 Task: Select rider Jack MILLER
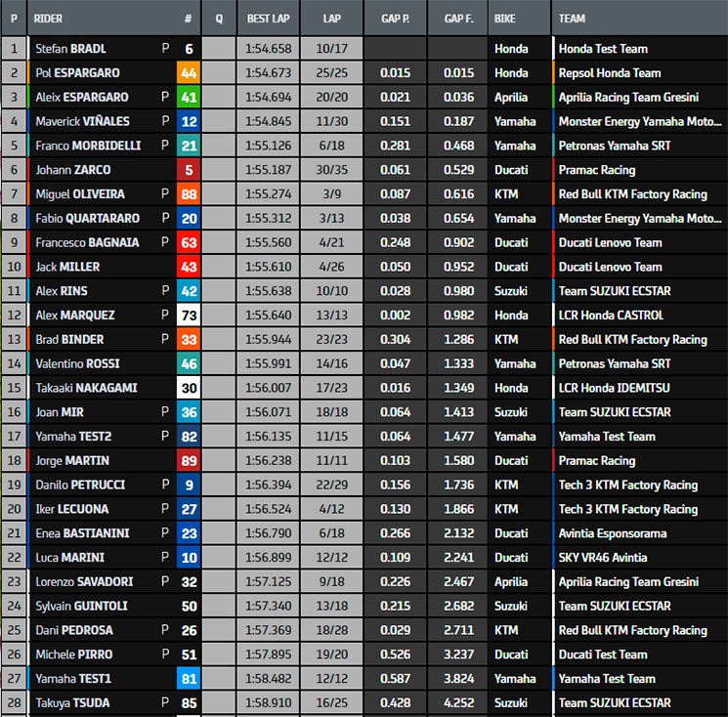click(67, 267)
